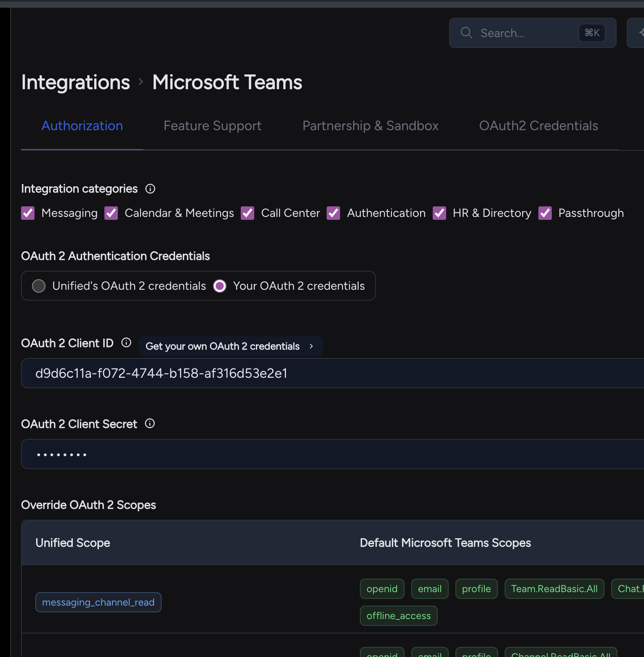Click the offline_access scope tag
This screenshot has width=644, height=657.
(x=399, y=616)
